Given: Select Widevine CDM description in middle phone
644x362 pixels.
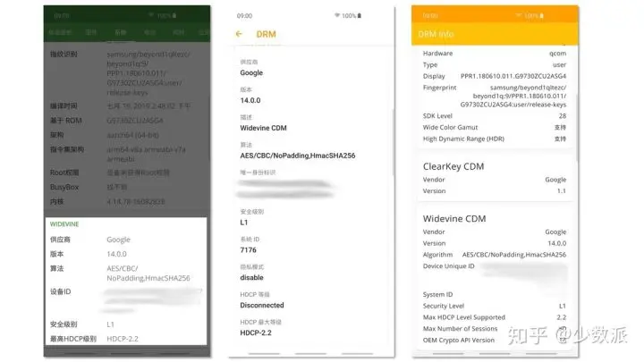Looking at the screenshot, I should 263,128.
